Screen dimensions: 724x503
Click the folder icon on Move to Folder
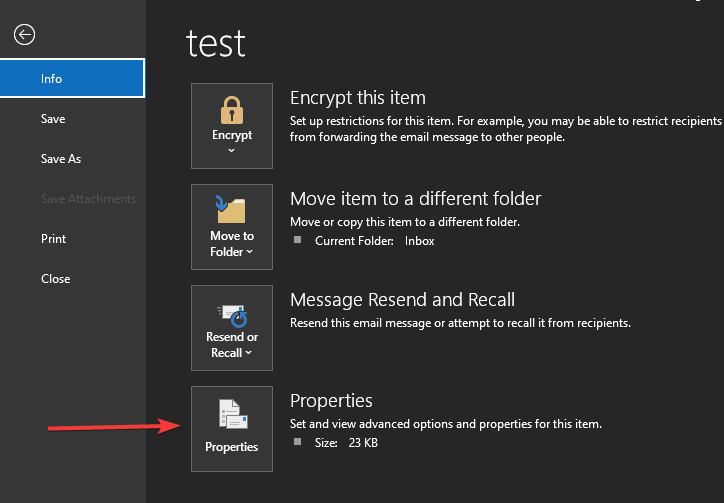point(232,210)
